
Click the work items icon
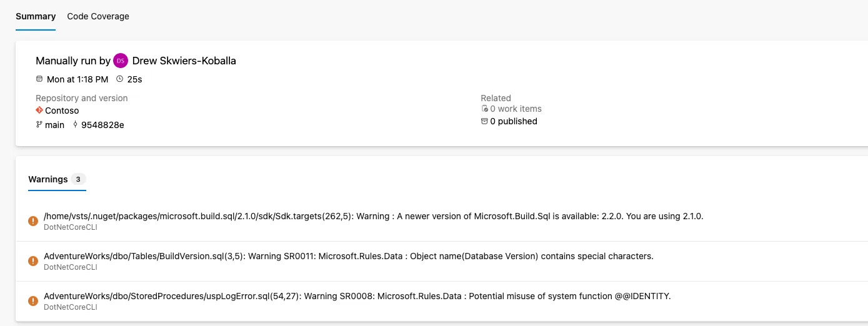click(x=484, y=109)
